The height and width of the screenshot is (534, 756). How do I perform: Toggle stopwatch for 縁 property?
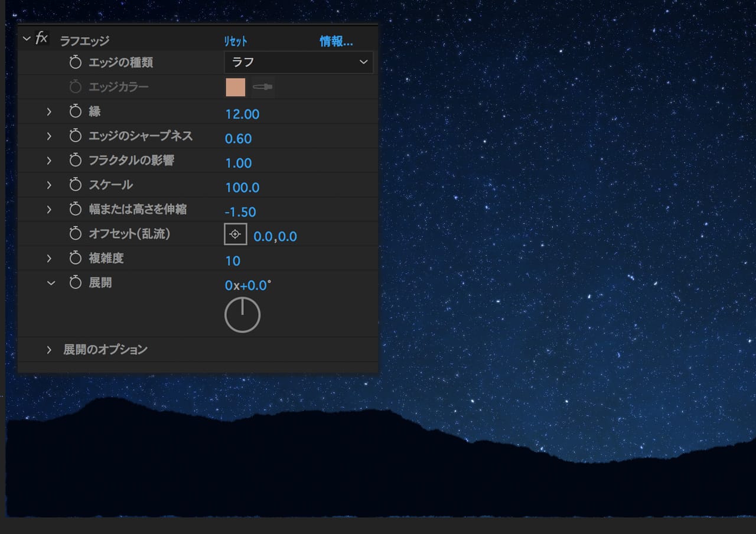pos(75,112)
